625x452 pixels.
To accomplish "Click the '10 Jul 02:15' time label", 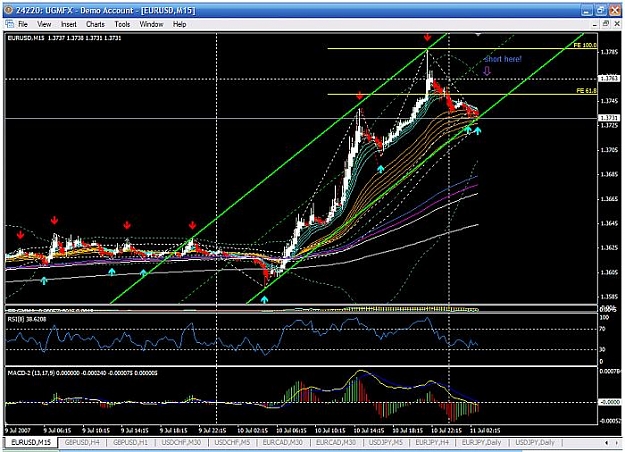I will tap(253, 430).
